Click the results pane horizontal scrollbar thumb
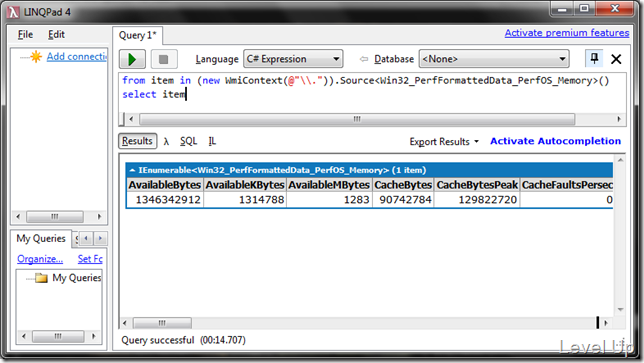Viewport: 644px width, 363px height. point(163,323)
